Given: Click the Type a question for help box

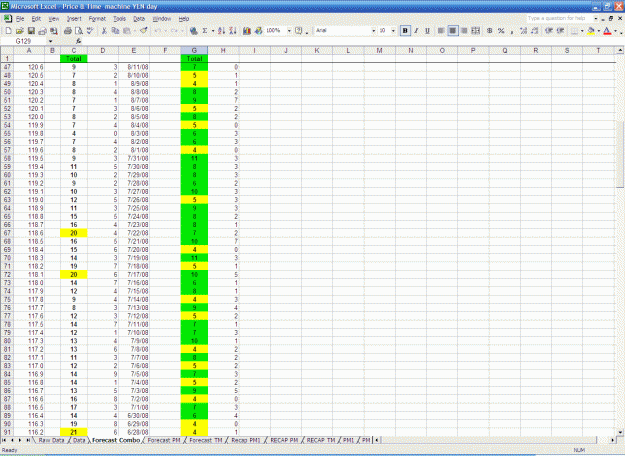Looking at the screenshot, I should click(560, 18).
